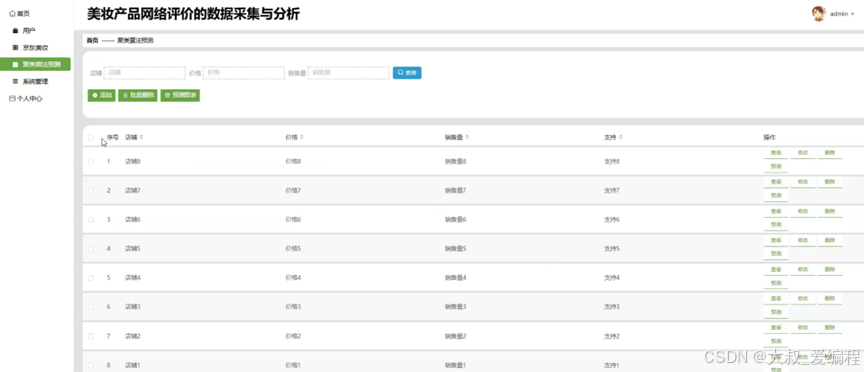Screen dimensions: 864x372
Task: Click 查看 for the 店铺6 row
Action: pyautogui.click(x=776, y=211)
